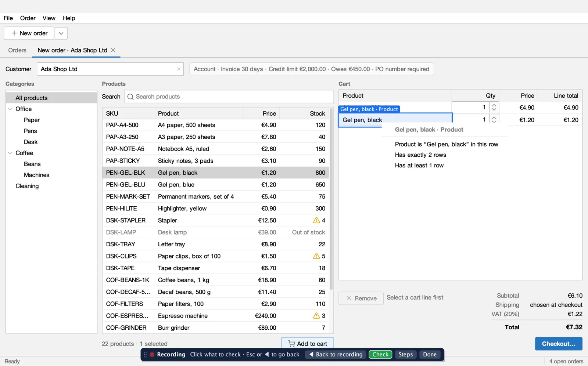
Task: Close the New order Ada Shop Ltd tab
Action: pyautogui.click(x=113, y=50)
